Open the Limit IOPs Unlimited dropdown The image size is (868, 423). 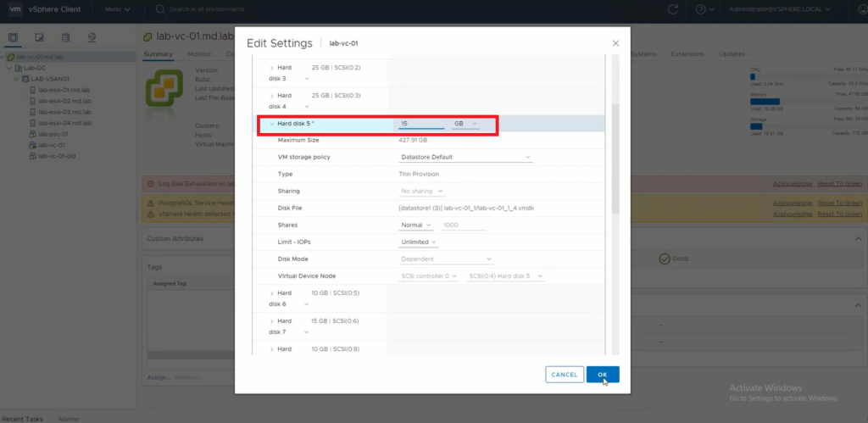419,242
